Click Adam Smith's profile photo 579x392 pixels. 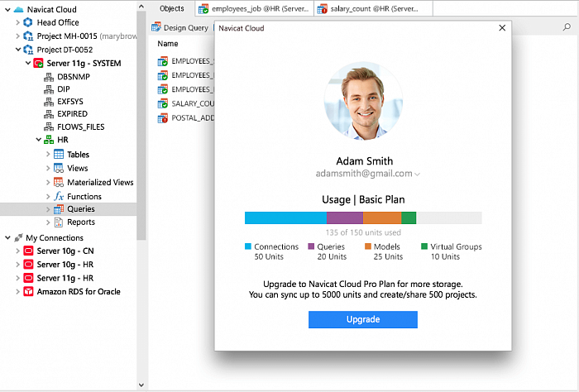point(363,102)
